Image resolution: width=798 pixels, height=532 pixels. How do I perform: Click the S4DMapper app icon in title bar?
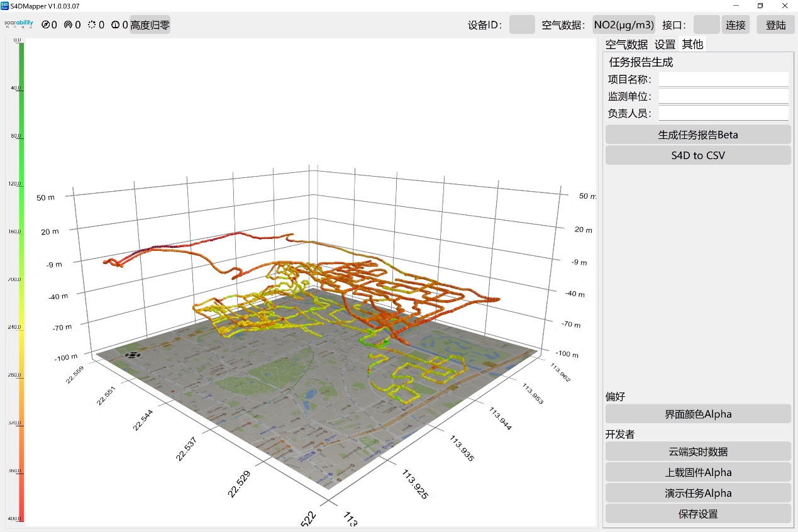pos(5,6)
